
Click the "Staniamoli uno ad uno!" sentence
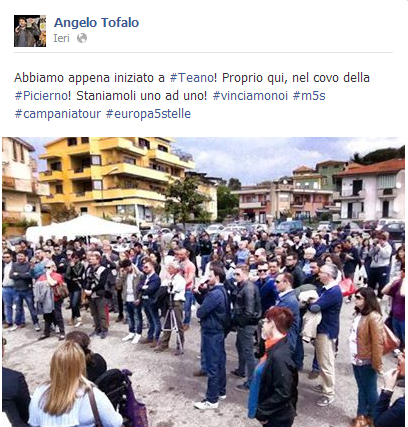click(142, 96)
